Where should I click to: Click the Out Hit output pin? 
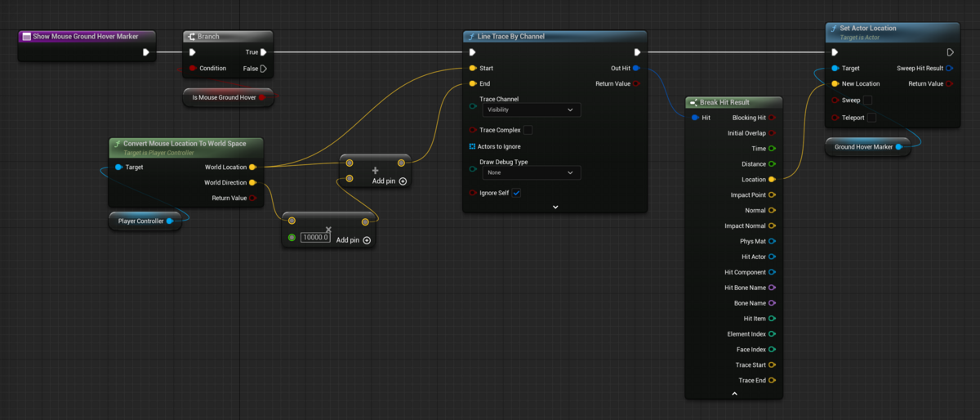pos(636,68)
